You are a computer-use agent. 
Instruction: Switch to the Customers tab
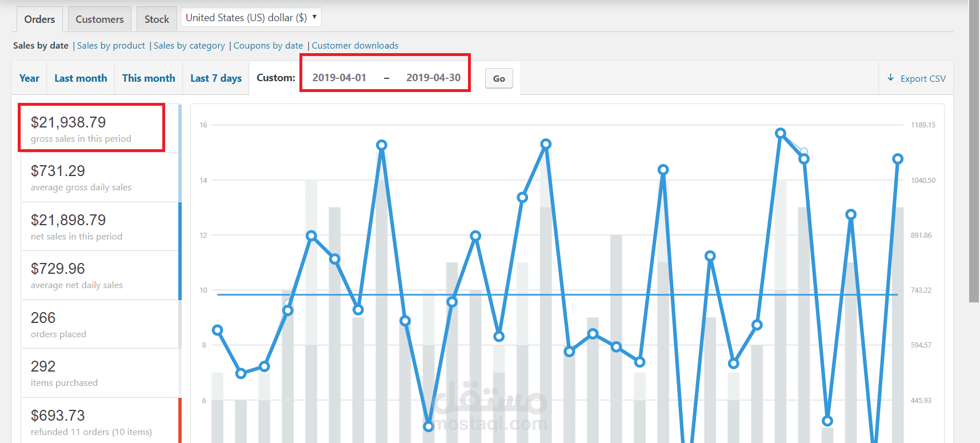click(99, 19)
